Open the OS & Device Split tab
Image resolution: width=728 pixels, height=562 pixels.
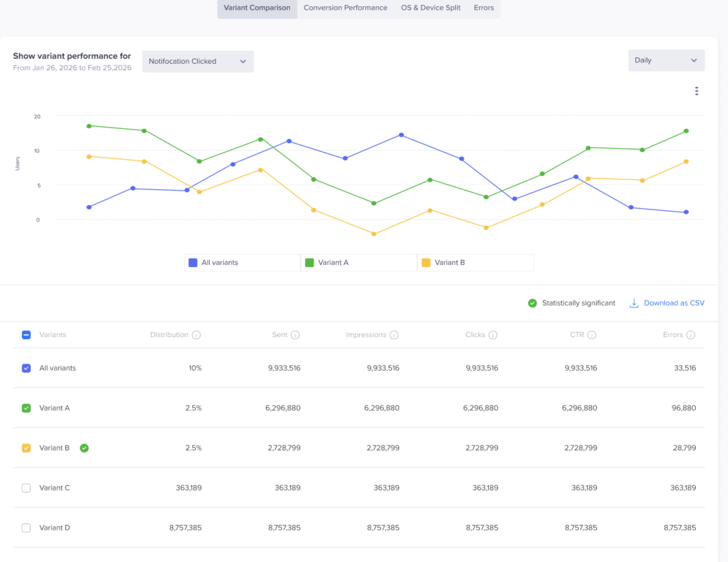click(431, 8)
